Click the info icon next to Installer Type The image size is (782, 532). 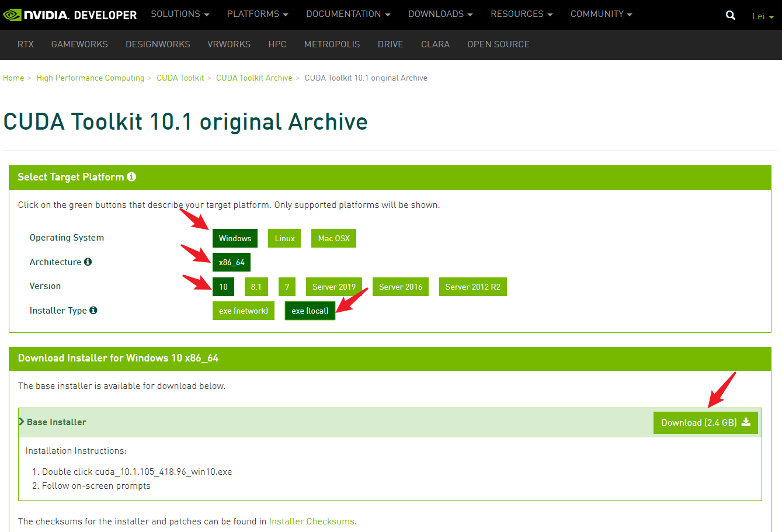[93, 310]
